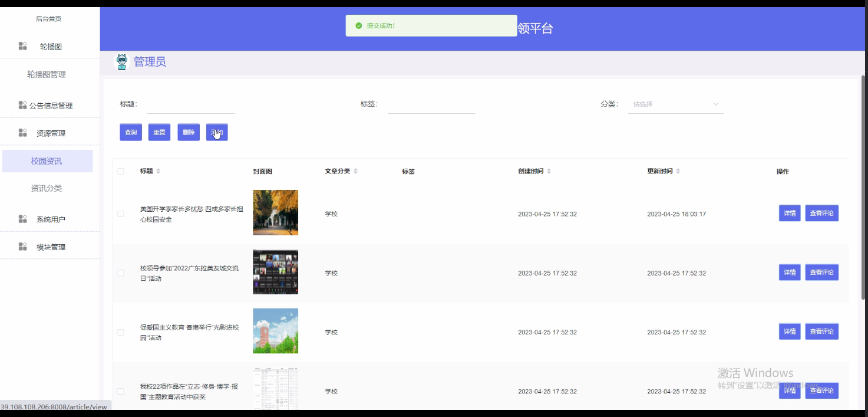Check the row checkbox for 美国开学季家长多忧愁 article
This screenshot has width=868, height=417.
(120, 214)
